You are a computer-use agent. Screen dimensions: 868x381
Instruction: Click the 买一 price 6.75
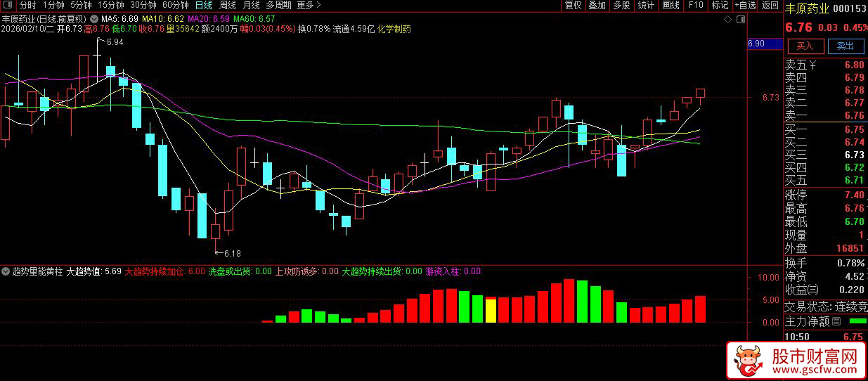coord(854,130)
